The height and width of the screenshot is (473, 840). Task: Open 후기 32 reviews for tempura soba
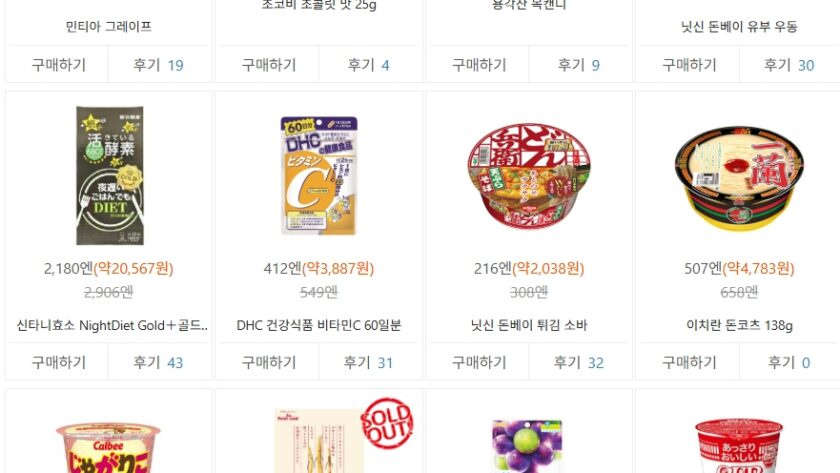[x=579, y=363]
